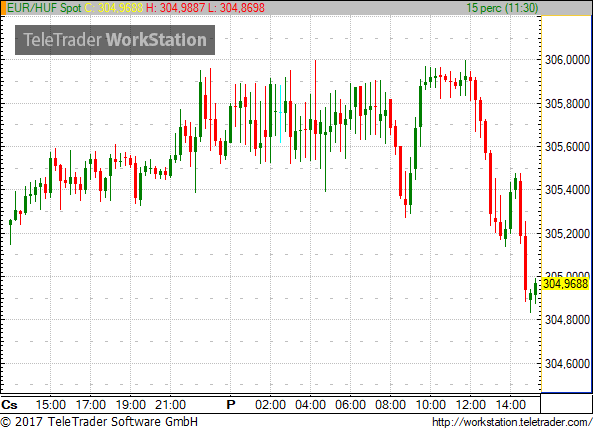Click the 305,4000 price axis label
Image resolution: width=593 pixels, height=431 pixels.
(567, 190)
